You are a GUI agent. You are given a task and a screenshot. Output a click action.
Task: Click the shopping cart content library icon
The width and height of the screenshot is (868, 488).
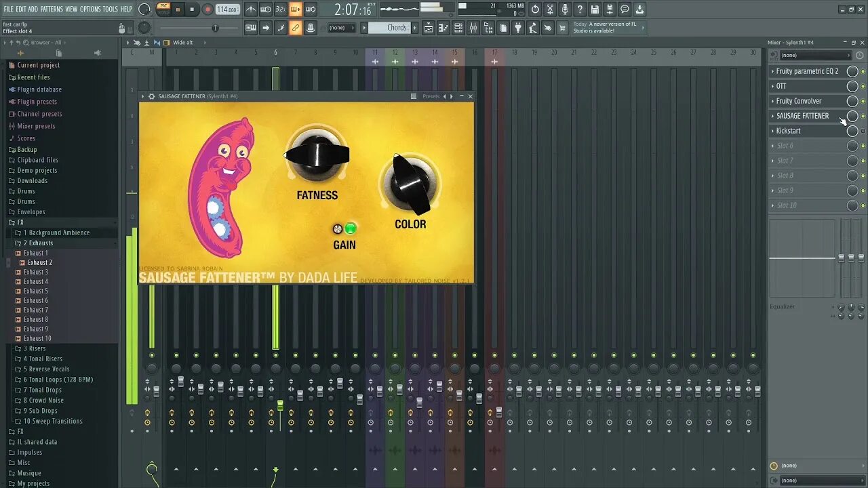(561, 28)
